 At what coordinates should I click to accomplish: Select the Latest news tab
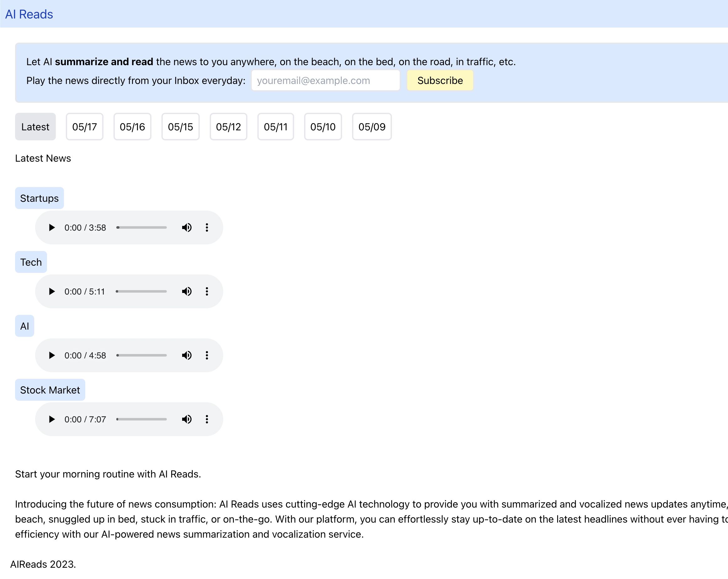click(35, 127)
